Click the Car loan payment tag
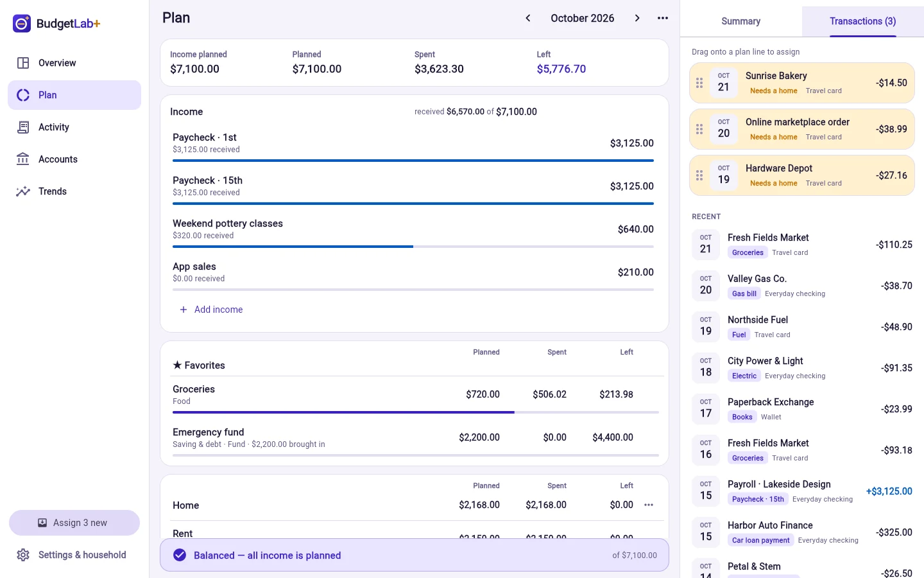This screenshot has width=924, height=578. tap(761, 540)
